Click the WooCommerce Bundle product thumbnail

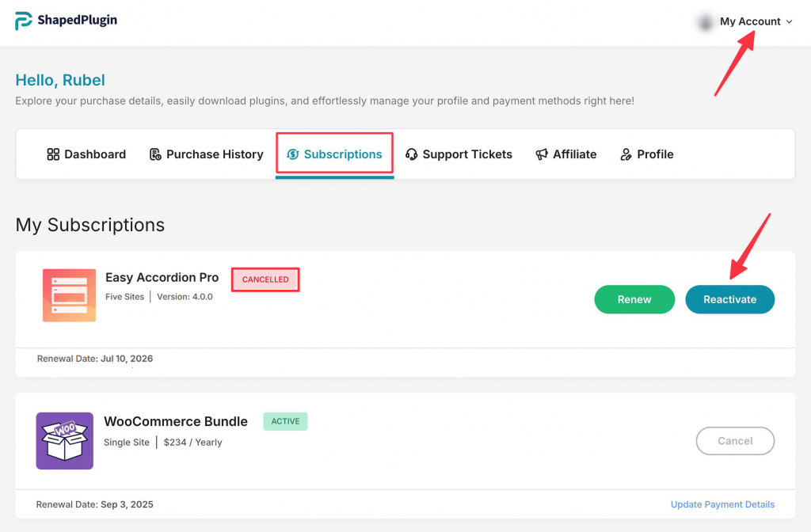[64, 440]
